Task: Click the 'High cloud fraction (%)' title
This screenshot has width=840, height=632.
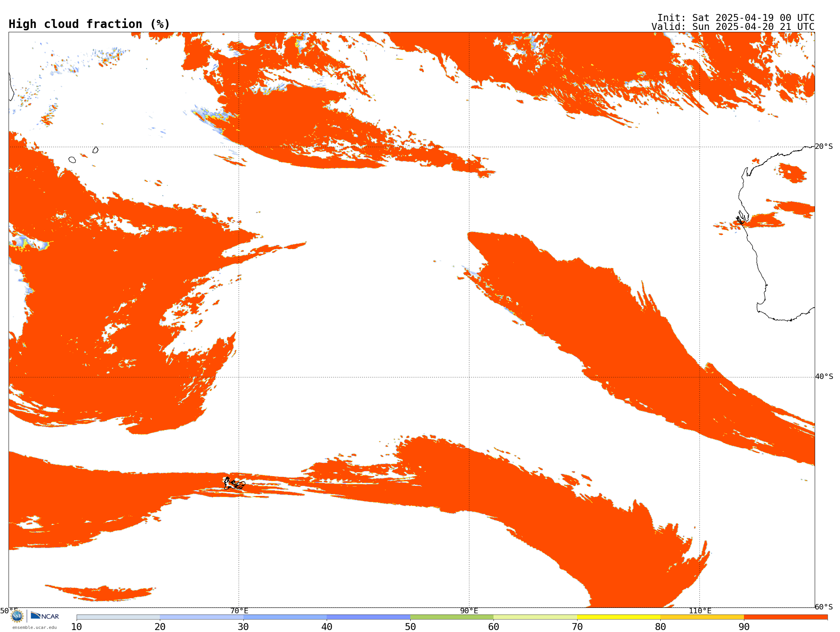Action: tap(89, 24)
